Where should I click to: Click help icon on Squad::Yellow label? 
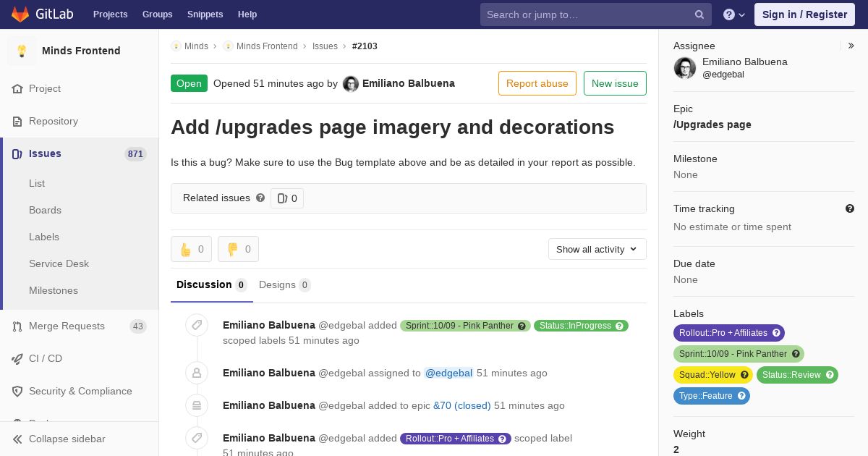coord(744,375)
